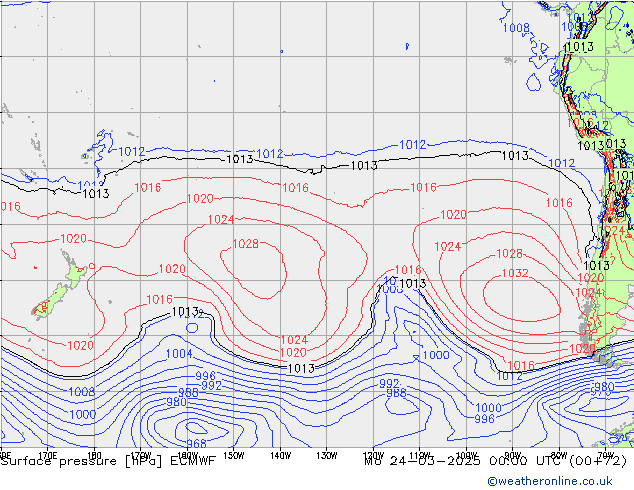Click the '980' isobar label above the 968 low
Viewport: 634px width, 490px height.
pos(176,402)
